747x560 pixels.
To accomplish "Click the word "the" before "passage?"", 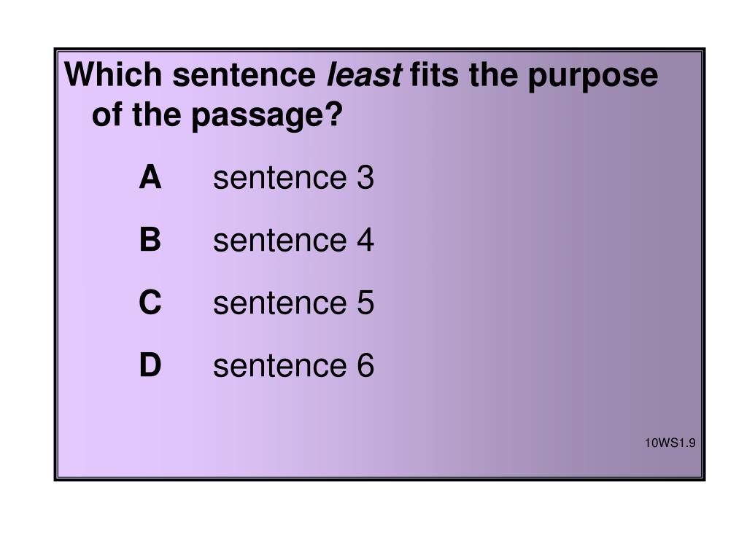I will pyautogui.click(x=156, y=114).
